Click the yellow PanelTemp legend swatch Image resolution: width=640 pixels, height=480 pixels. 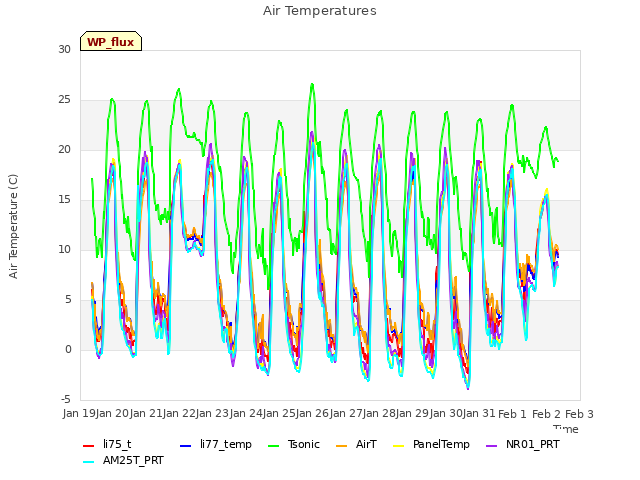tap(398, 446)
